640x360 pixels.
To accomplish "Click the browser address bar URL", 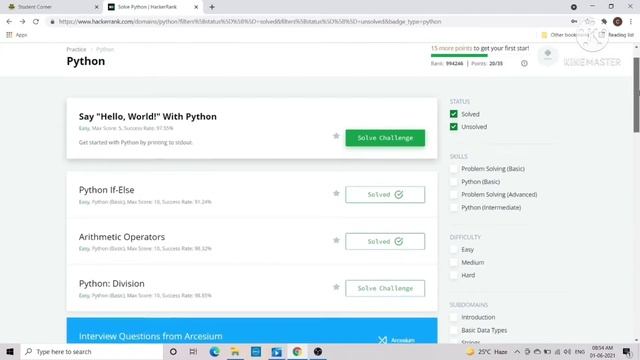I will 250,22.
